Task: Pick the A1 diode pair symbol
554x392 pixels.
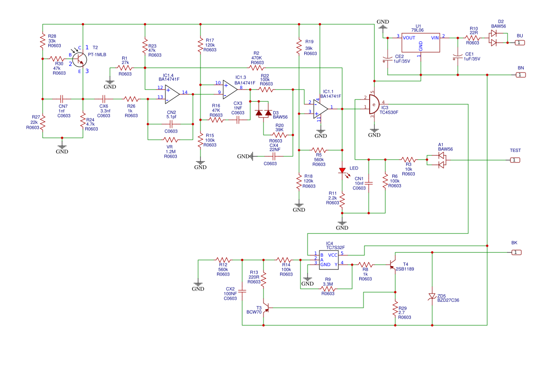Action: [441, 160]
